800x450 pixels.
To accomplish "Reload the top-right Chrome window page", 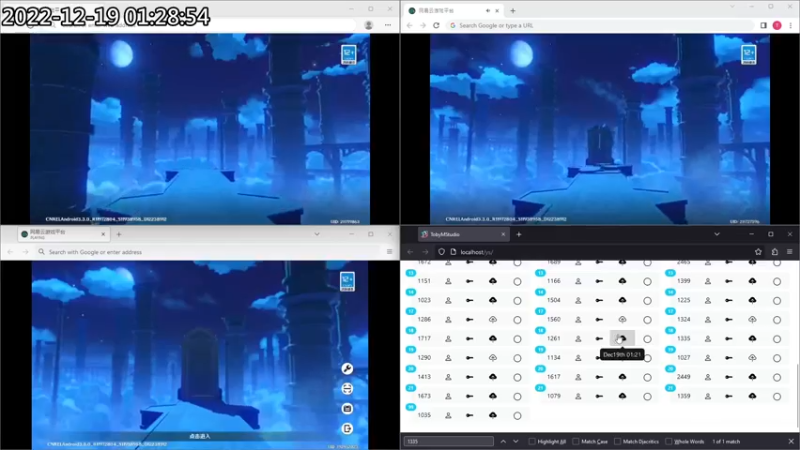I will [436, 25].
